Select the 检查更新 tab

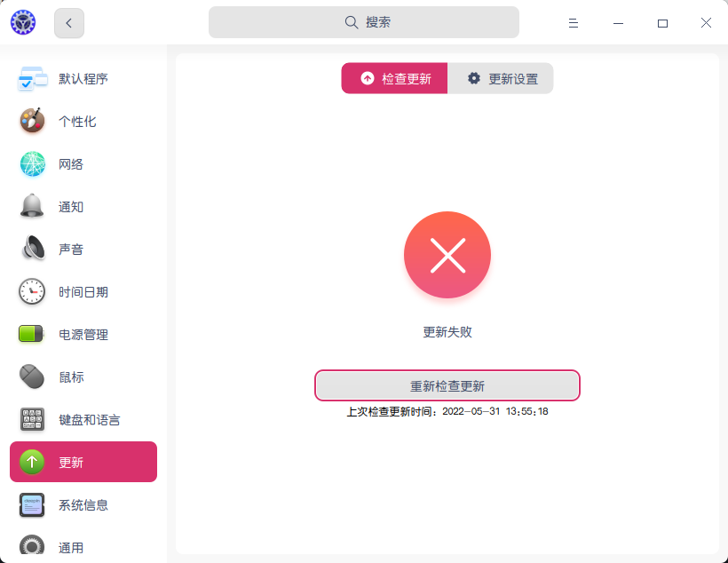coord(394,78)
